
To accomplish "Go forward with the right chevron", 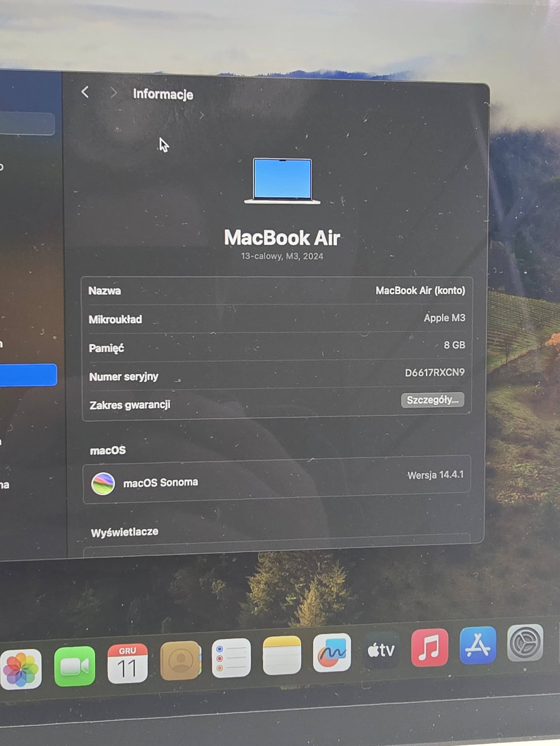I will 114,93.
